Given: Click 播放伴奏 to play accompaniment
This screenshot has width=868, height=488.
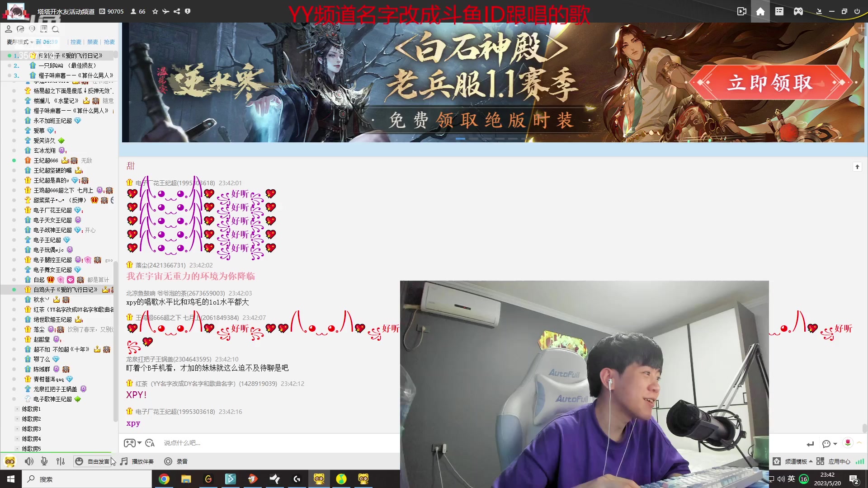Looking at the screenshot, I should point(137,461).
